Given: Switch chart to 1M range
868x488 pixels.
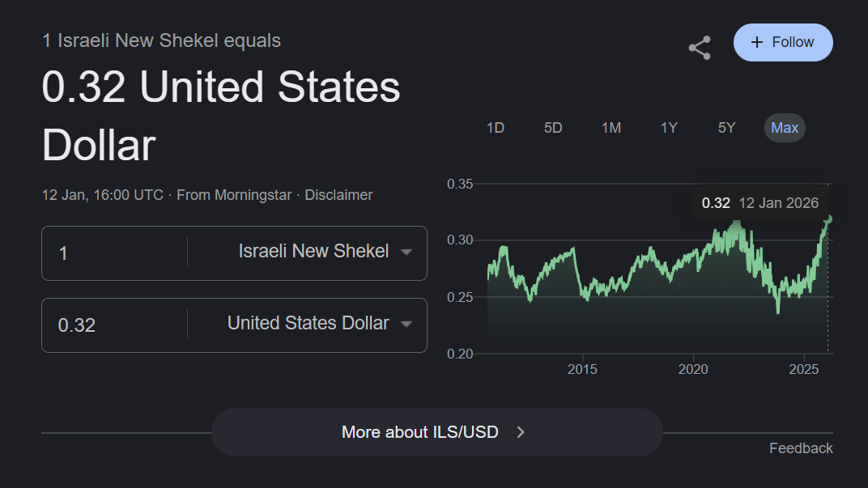Looking at the screenshot, I should (x=611, y=128).
